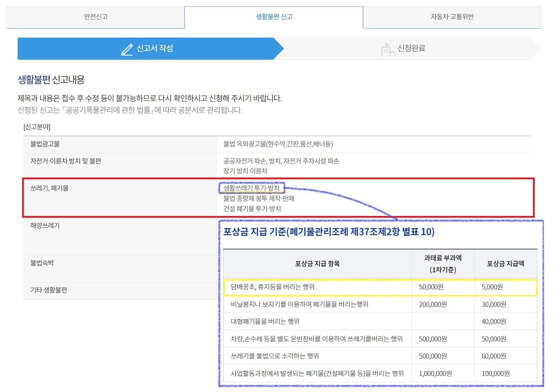The image size is (554, 392).
Task: Click the 포상금 지급액 column header
Action: 506,264
